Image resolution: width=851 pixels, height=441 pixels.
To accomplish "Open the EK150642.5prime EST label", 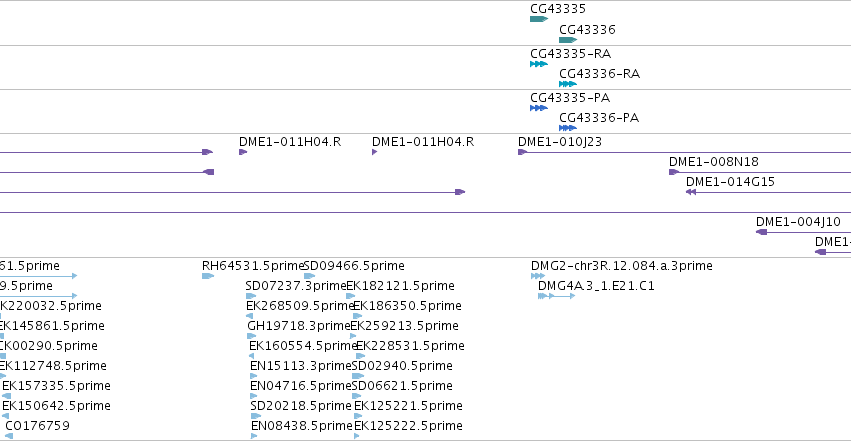I will click(x=56, y=406).
